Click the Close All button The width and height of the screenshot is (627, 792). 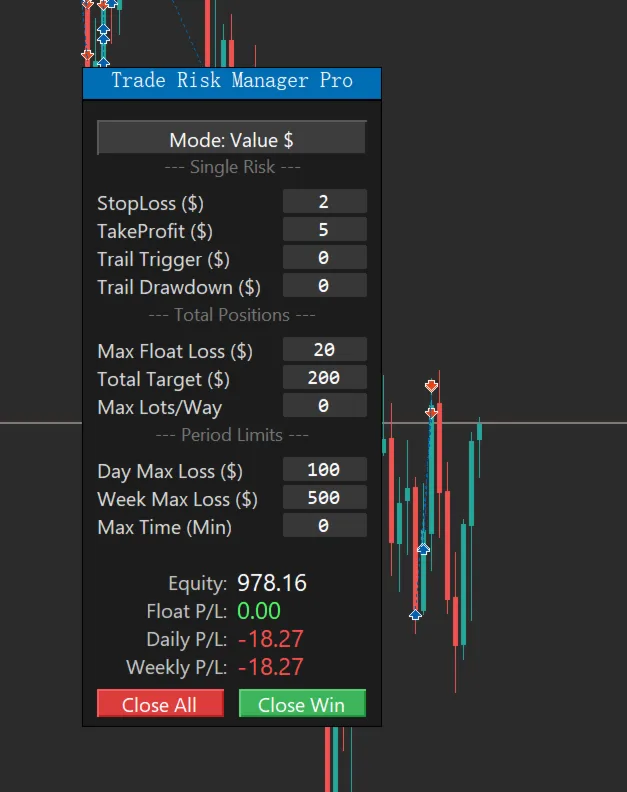click(x=160, y=703)
